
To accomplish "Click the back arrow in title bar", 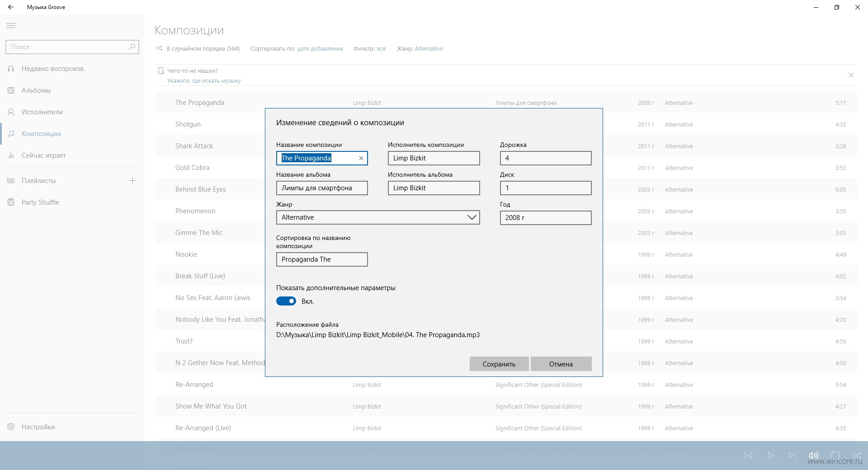I will 11,7.
